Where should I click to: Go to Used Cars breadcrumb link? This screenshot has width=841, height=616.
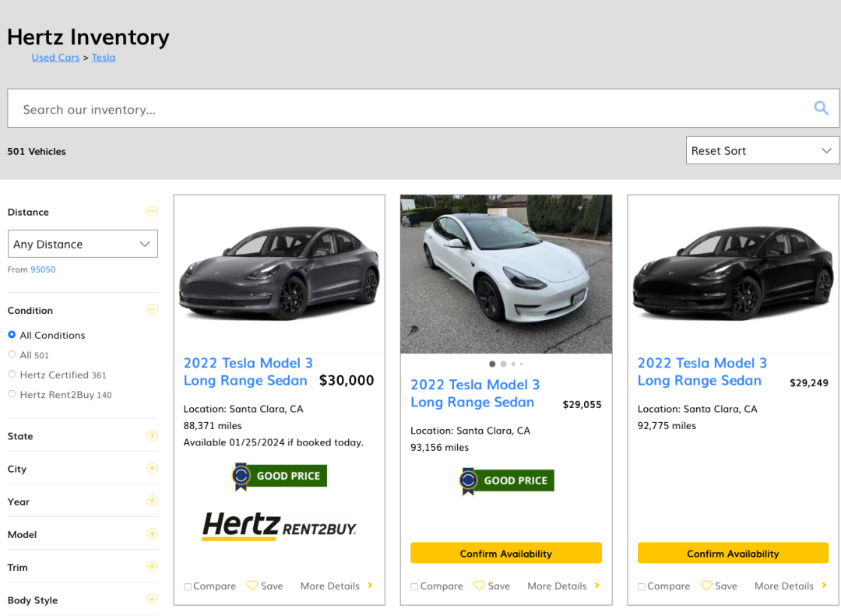click(55, 58)
